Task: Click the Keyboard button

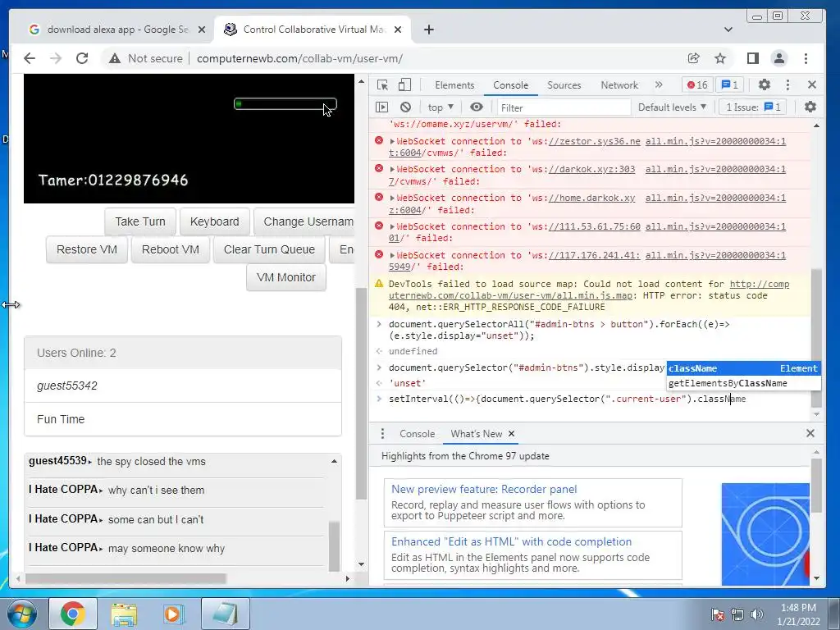Action: pyautogui.click(x=214, y=221)
